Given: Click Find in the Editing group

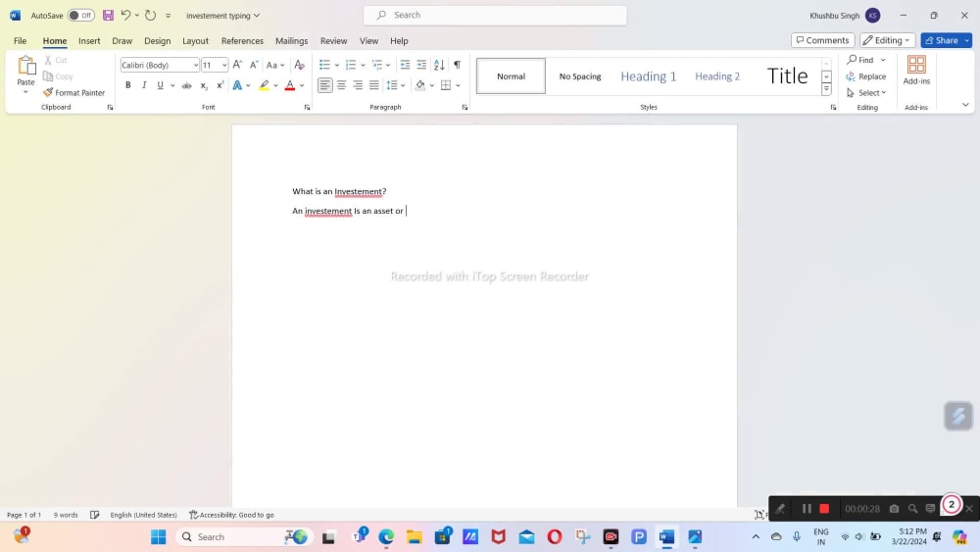Looking at the screenshot, I should pyautogui.click(x=860, y=60).
